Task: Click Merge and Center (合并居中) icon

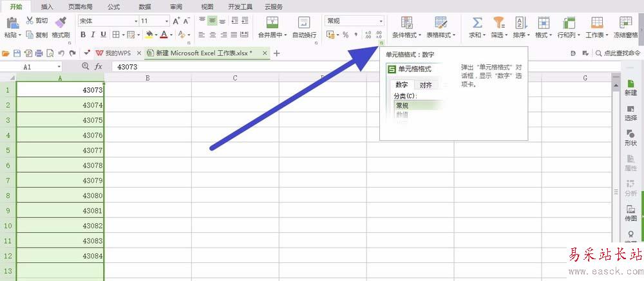Action: click(x=272, y=23)
